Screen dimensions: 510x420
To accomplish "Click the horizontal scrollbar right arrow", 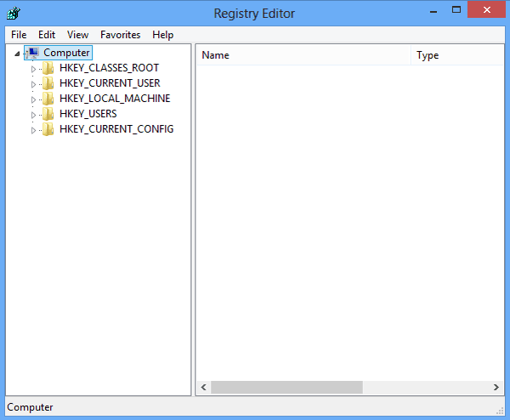I will click(496, 387).
